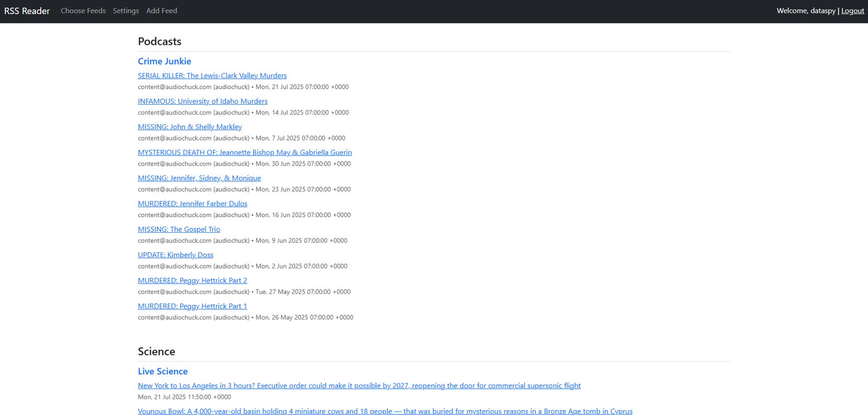Click the Mon, 23 Jun 2025 byline text
The width and height of the screenshot is (868, 415).
coord(244,189)
